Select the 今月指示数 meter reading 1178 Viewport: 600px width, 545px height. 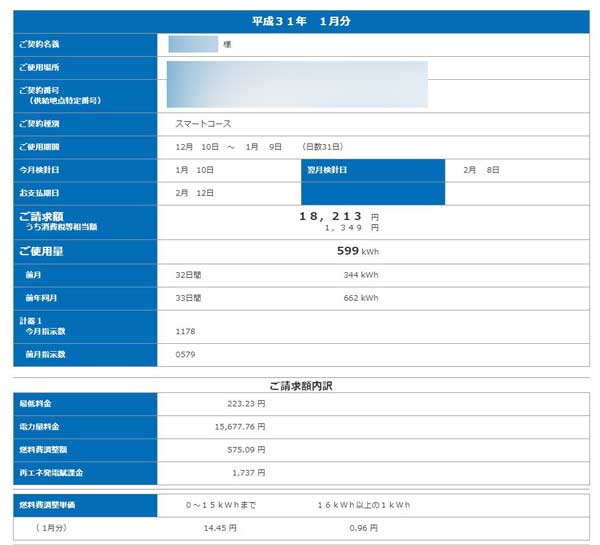[x=185, y=330]
